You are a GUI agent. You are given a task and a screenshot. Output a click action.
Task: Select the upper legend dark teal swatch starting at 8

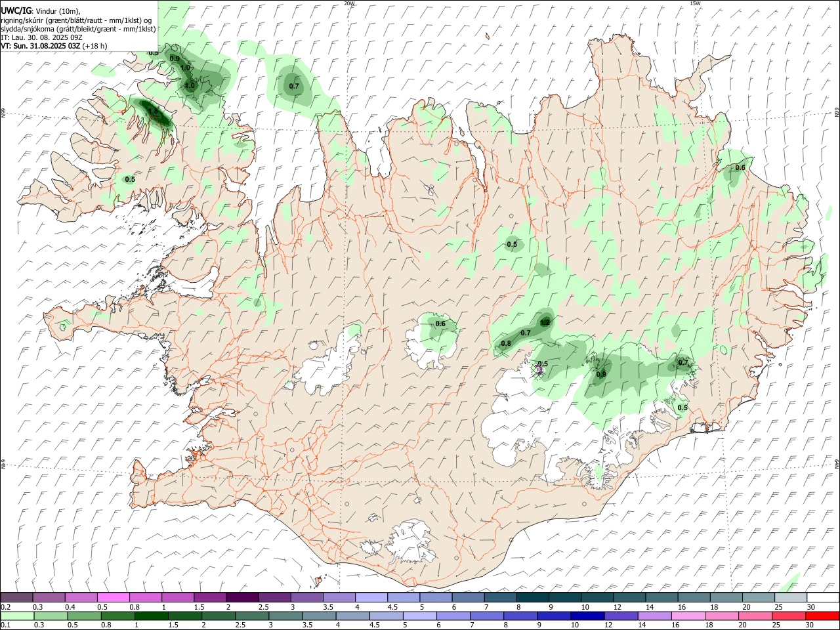point(532,597)
